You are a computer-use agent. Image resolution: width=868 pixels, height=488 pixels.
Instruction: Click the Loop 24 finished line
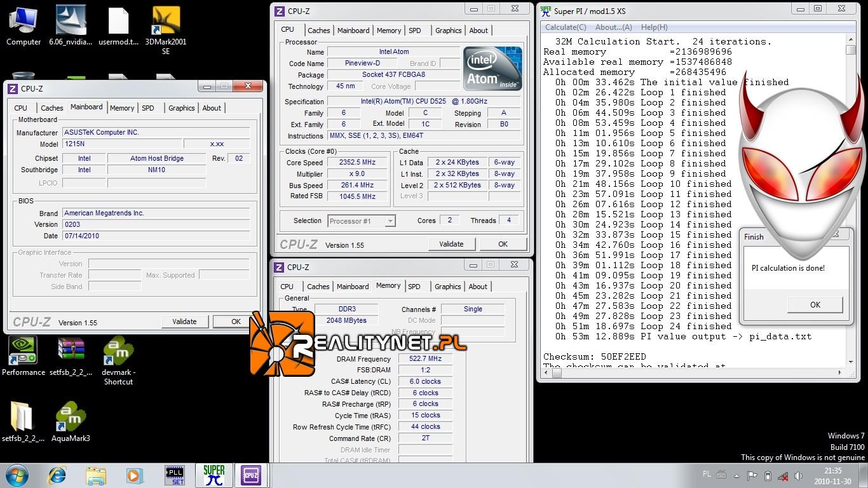643,327
